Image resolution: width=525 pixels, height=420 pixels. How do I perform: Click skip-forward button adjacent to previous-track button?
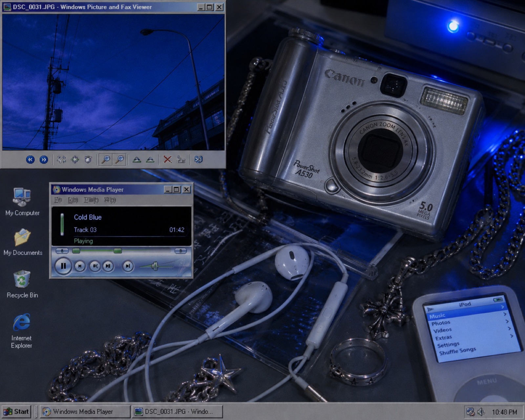pyautogui.click(x=108, y=266)
